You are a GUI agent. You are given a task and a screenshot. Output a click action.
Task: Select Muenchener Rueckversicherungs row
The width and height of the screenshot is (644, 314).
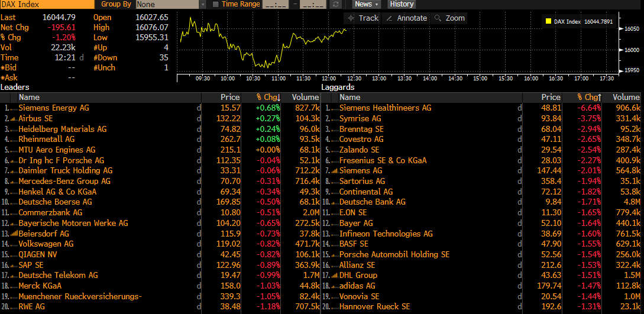[160, 296]
